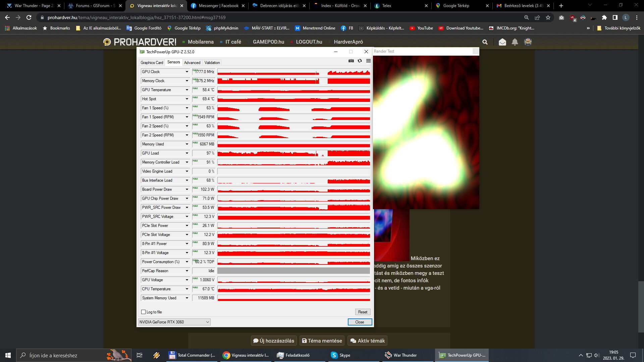Open the phpMyAdmin bookmark

point(222,28)
